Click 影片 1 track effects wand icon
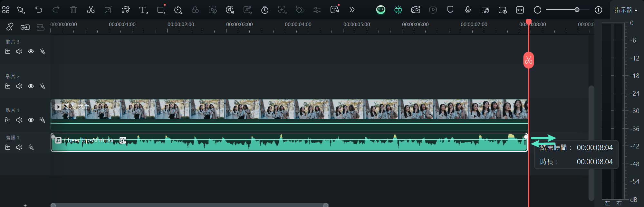Image resolution: width=644 pixels, height=207 pixels. click(x=42, y=120)
